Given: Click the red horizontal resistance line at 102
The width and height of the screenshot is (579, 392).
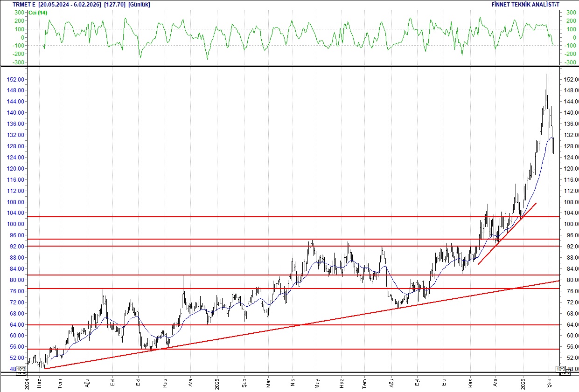Looking at the screenshot, I should click(x=280, y=216).
